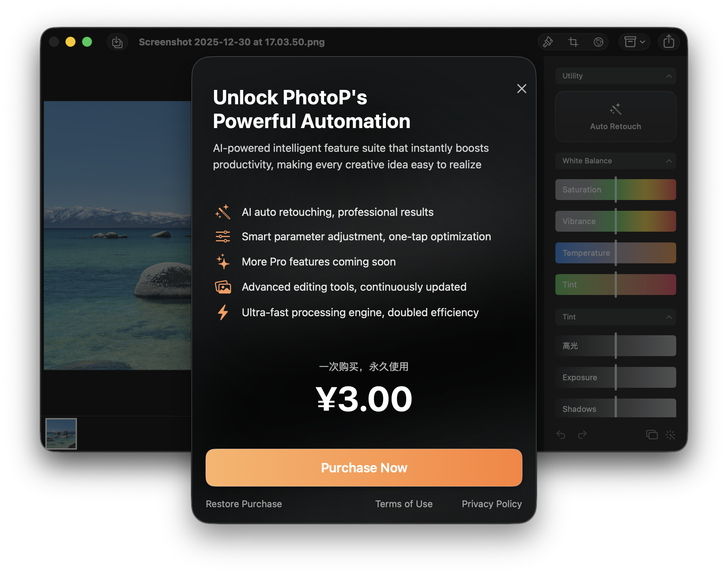Click the import image icon in title bar
Viewport: 728px width, 577px height.
(x=117, y=42)
